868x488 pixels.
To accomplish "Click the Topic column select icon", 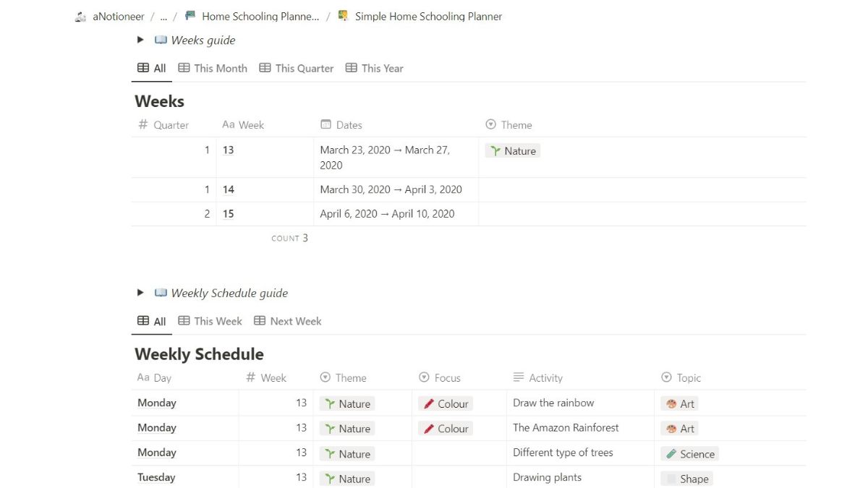I will 666,377.
